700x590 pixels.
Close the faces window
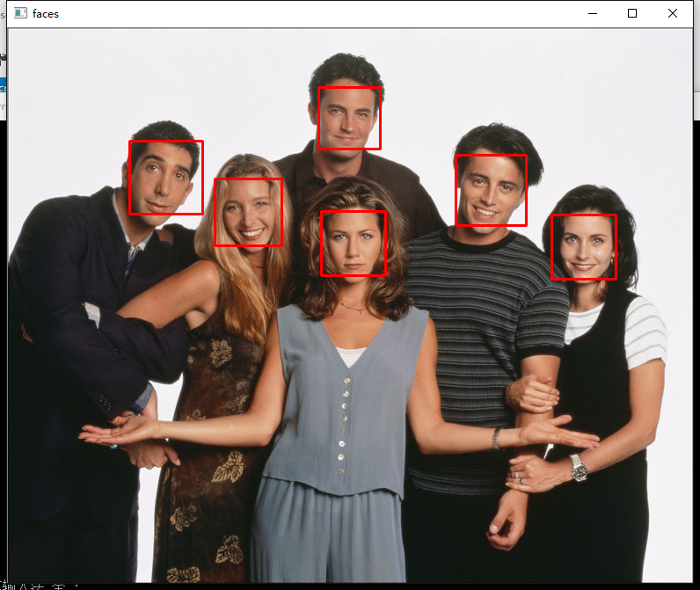[673, 13]
